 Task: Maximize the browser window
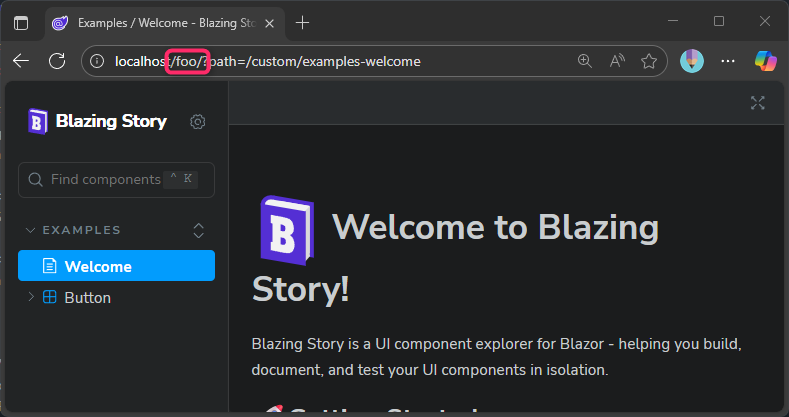tap(719, 21)
